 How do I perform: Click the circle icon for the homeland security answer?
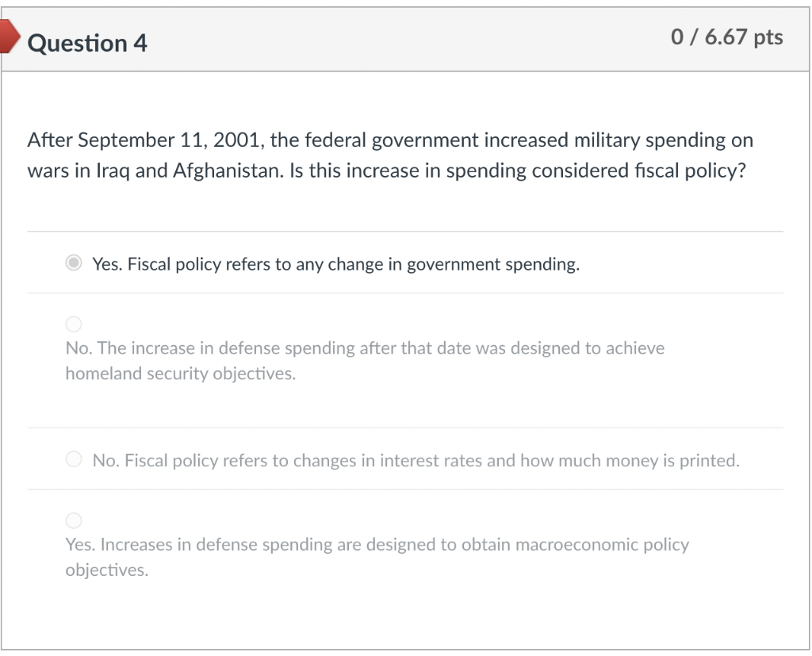[x=74, y=324]
